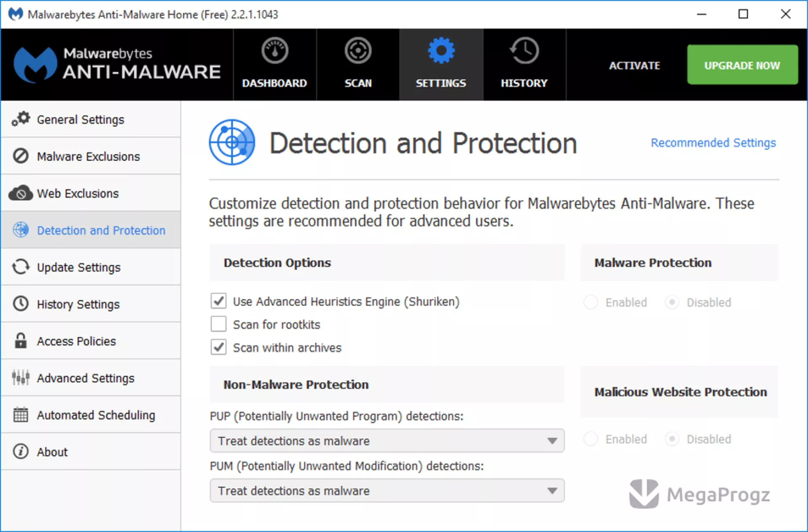Click the green Upgrade Now button
Viewport: 808px width, 532px height.
tap(742, 65)
